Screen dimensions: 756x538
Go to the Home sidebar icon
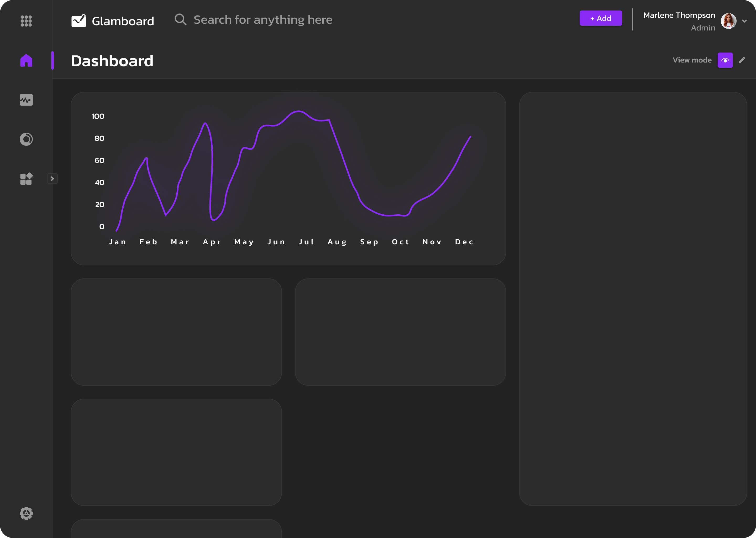tap(26, 60)
